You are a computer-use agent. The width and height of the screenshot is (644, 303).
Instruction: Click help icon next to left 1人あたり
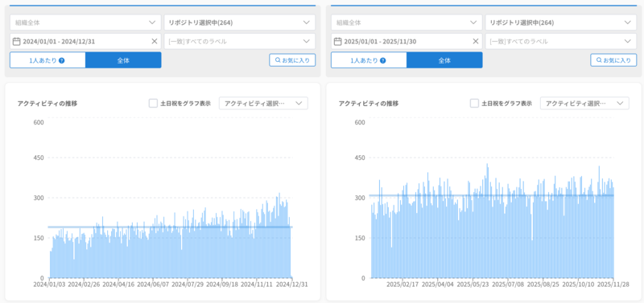click(62, 60)
